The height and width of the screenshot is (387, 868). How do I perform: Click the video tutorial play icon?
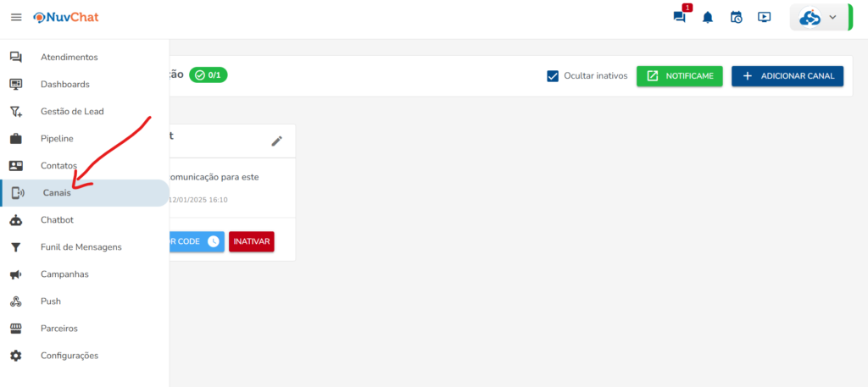764,17
